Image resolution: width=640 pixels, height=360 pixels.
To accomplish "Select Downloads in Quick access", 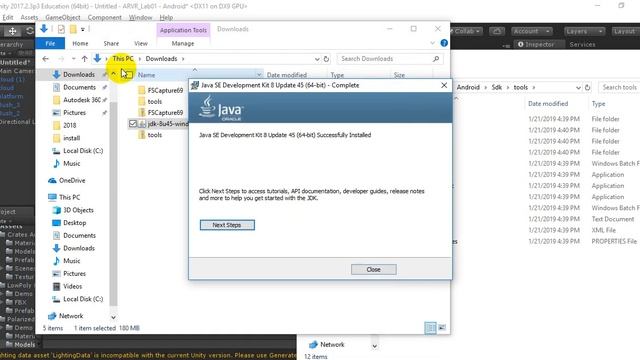I will coord(79,74).
